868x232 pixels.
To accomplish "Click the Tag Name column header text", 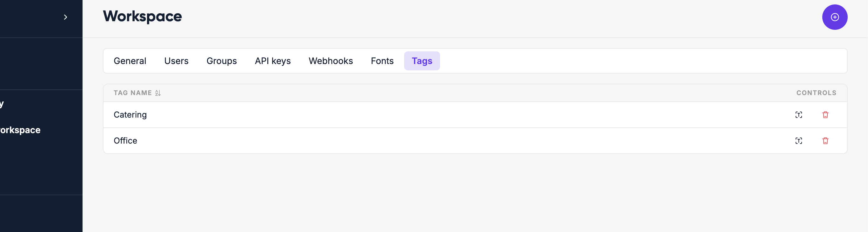I will (132, 93).
